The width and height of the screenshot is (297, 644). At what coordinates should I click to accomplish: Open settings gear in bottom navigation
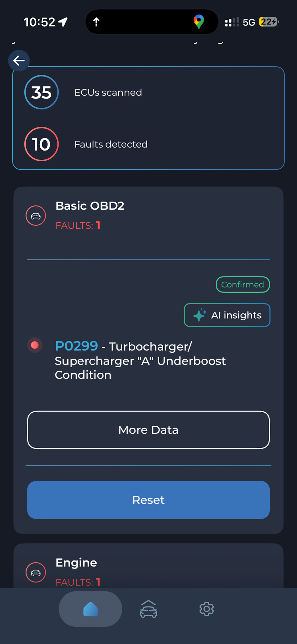[x=206, y=609]
